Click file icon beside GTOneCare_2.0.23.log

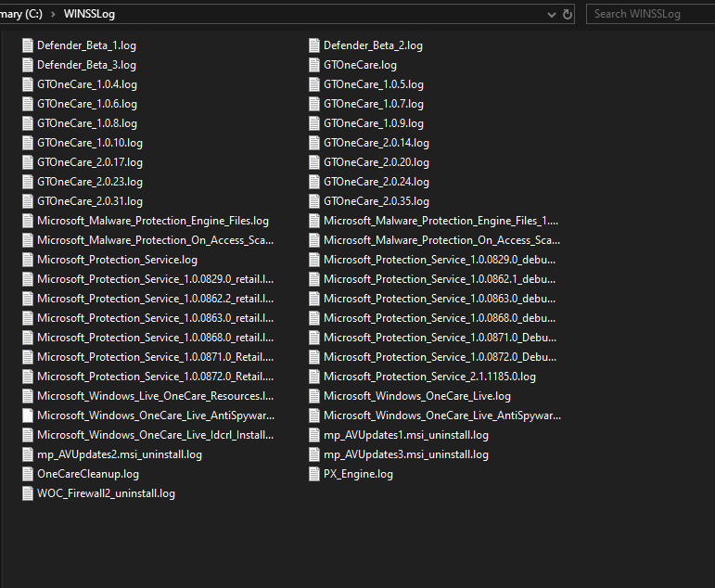(x=28, y=182)
